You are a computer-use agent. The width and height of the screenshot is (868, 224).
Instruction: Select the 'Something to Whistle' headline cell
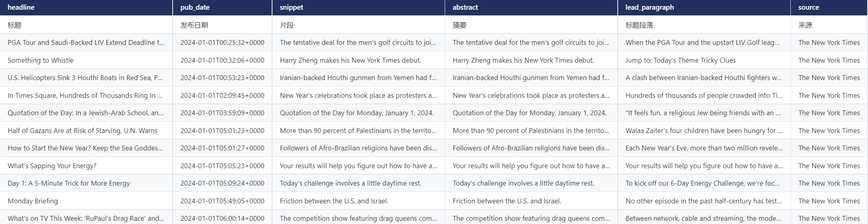click(x=40, y=60)
